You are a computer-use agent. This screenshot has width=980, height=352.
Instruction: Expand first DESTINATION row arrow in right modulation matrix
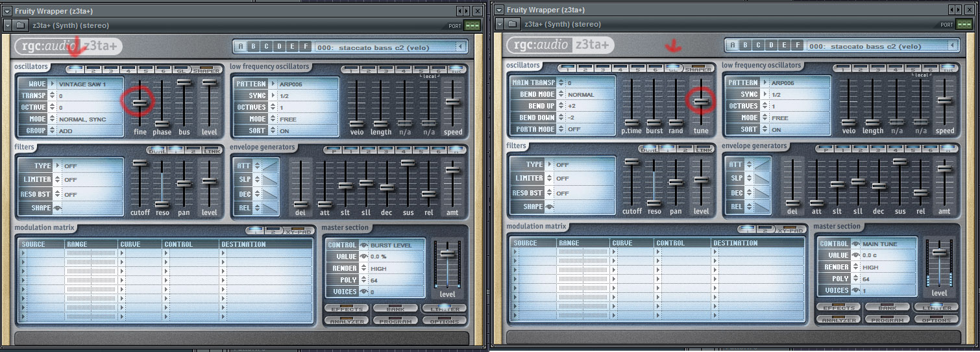[x=715, y=252]
